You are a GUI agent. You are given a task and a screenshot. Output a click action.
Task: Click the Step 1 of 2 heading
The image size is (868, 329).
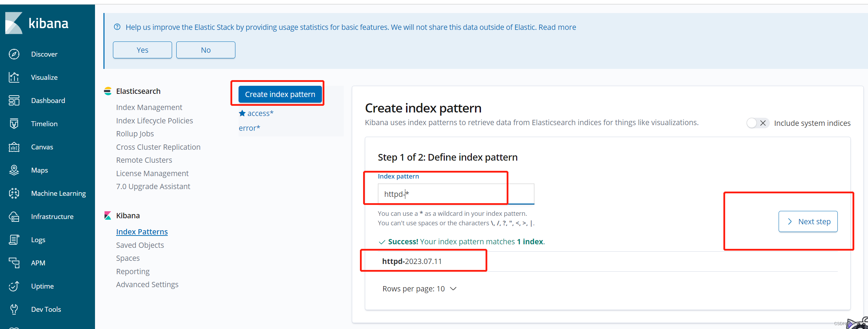click(x=448, y=157)
